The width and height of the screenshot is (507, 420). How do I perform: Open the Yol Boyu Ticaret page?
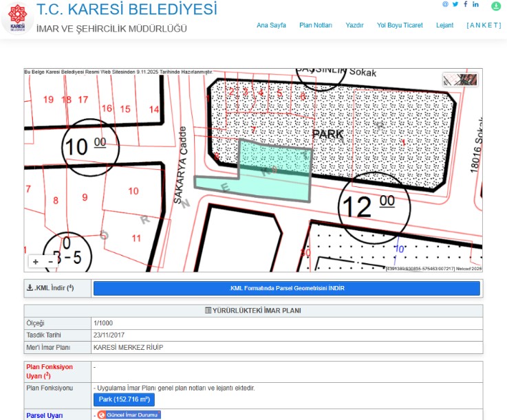(x=400, y=25)
